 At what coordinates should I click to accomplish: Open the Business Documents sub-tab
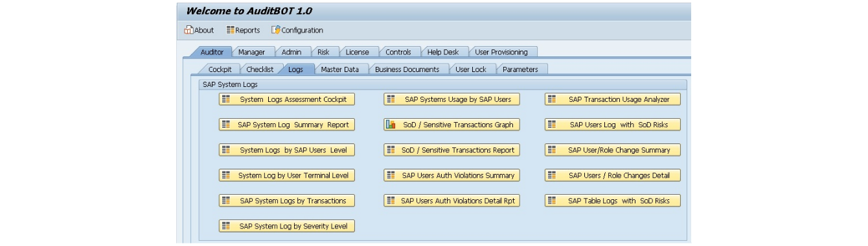407,69
